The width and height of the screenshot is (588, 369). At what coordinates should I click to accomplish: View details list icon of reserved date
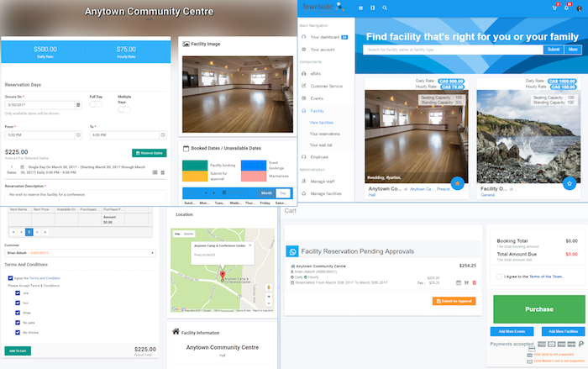[155, 172]
